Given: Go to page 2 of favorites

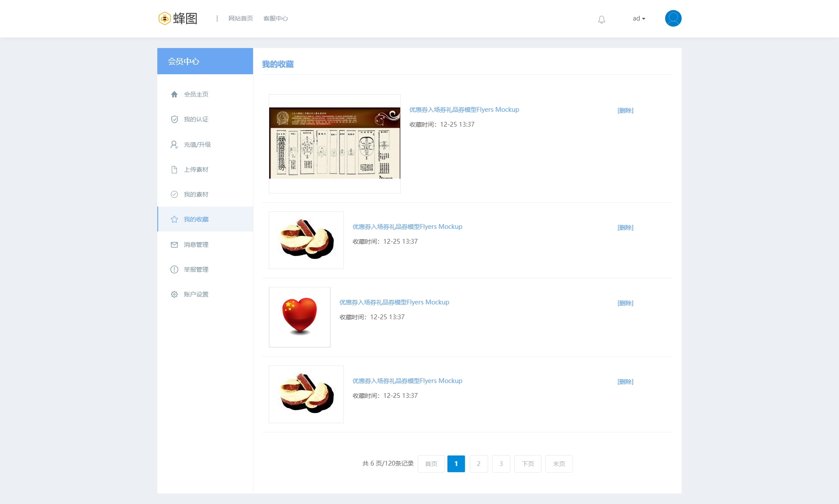Looking at the screenshot, I should (x=478, y=464).
